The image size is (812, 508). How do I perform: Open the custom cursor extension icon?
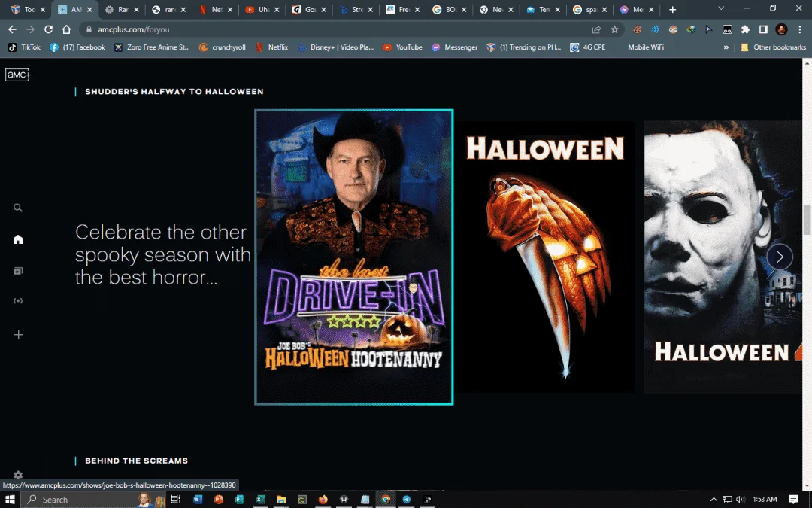point(709,29)
